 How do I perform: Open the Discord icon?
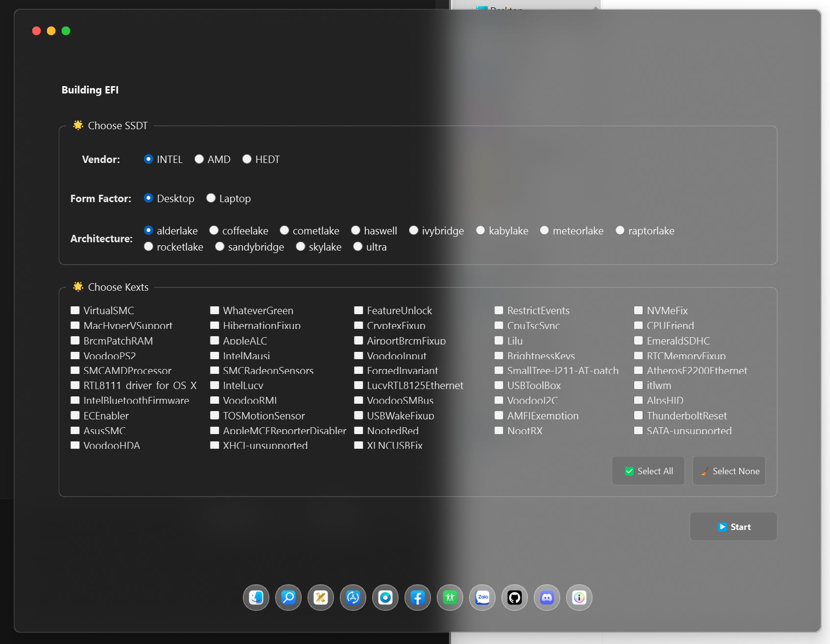click(x=546, y=598)
